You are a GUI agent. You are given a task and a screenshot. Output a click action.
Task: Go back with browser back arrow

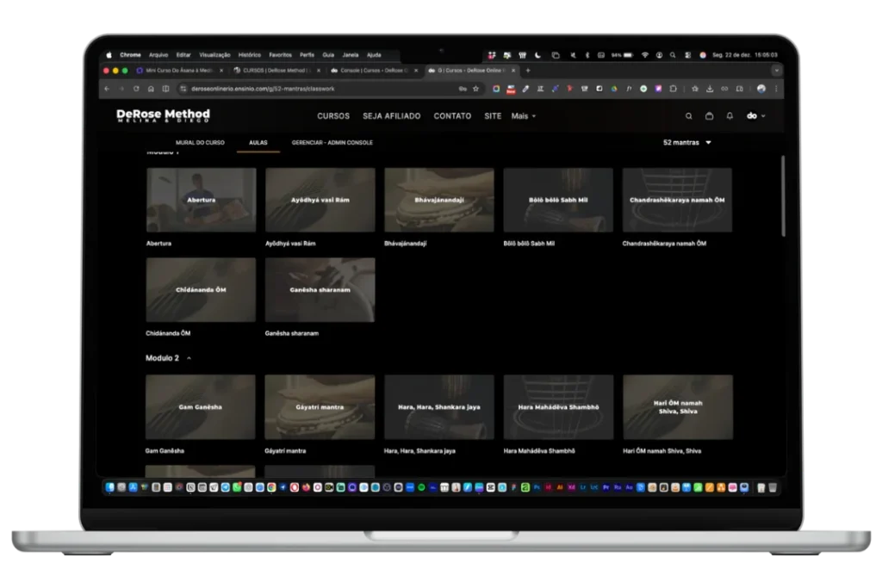click(x=107, y=89)
